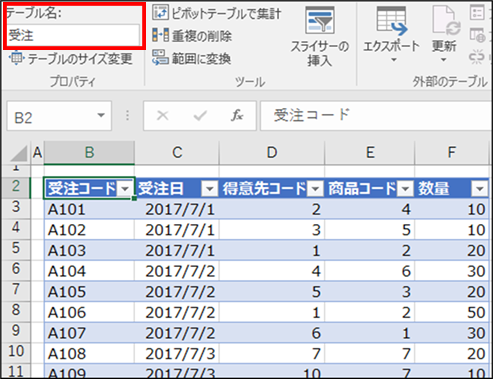Screen dimensions: 493x379
Task: Click 得意先コード value 6 in row A107
Action: [x=272, y=333]
